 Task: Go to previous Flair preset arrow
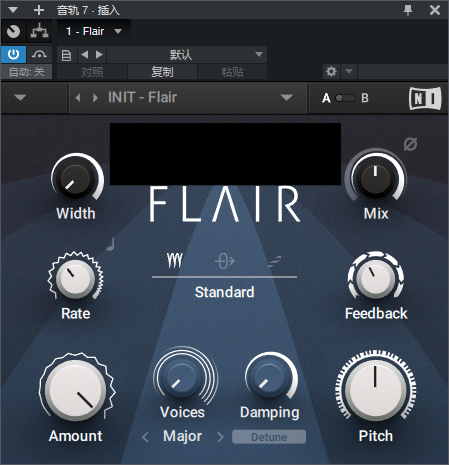[x=78, y=98]
